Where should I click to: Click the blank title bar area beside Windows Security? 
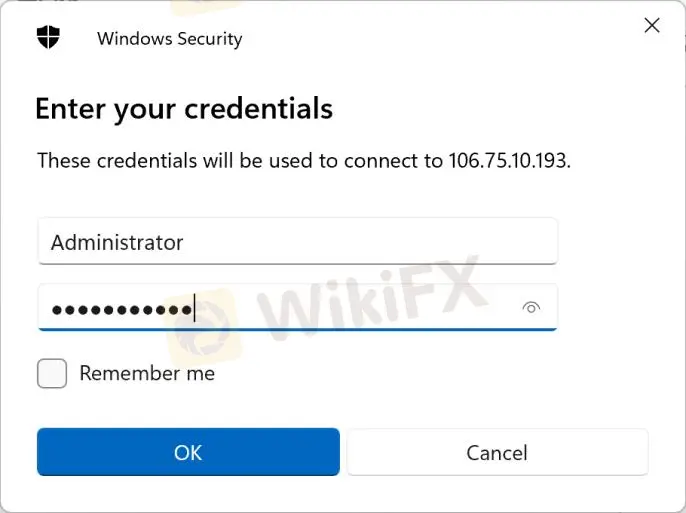point(438,38)
